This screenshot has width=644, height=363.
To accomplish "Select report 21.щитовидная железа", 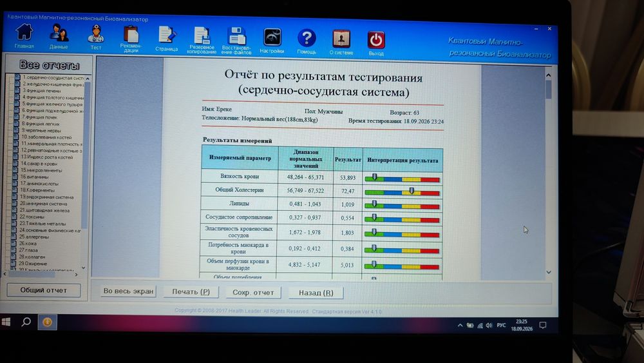I will click(x=45, y=210).
